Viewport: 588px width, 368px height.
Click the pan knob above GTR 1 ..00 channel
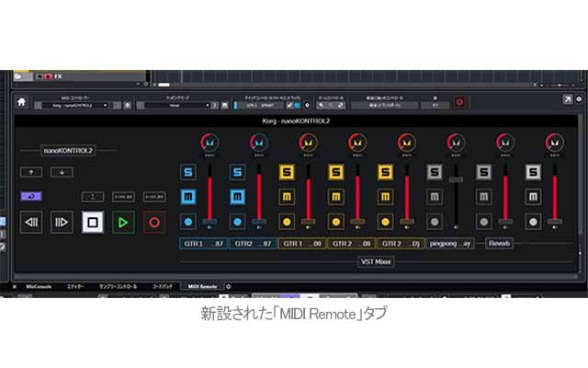point(309,143)
